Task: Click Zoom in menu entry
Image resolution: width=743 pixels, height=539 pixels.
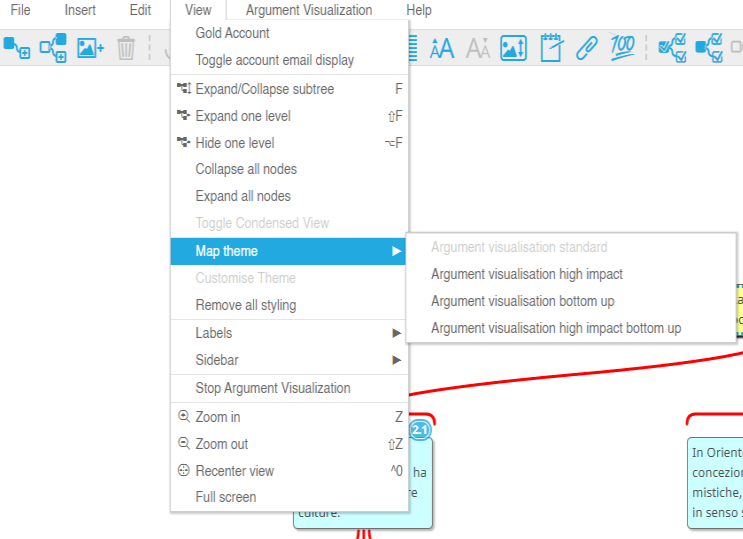Action: click(218, 417)
